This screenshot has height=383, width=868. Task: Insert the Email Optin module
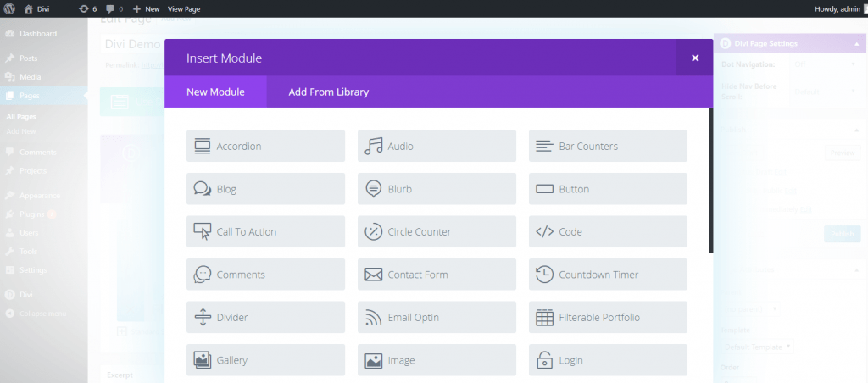tap(437, 317)
